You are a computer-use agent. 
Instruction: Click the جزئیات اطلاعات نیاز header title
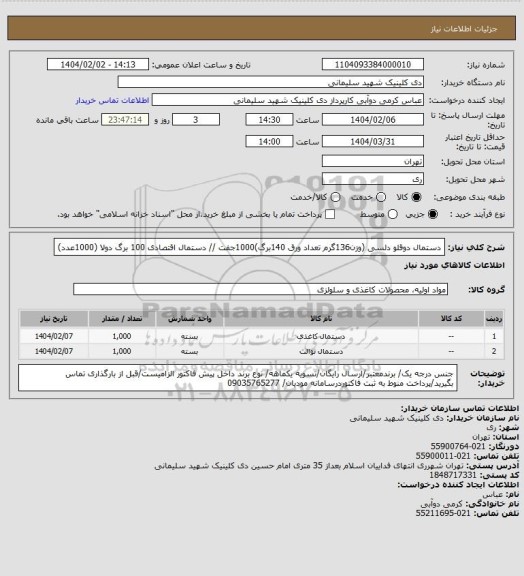pyautogui.click(x=464, y=29)
